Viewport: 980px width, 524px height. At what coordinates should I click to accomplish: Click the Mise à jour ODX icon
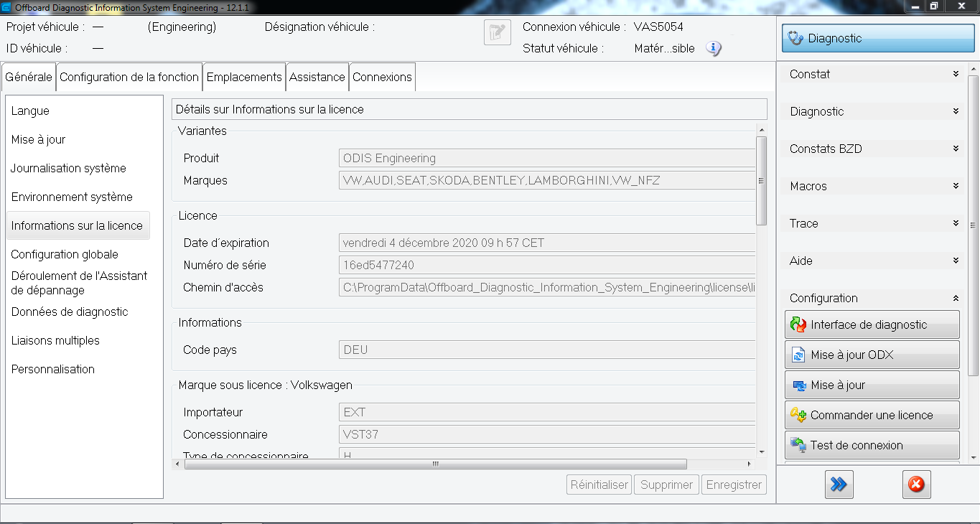point(798,355)
